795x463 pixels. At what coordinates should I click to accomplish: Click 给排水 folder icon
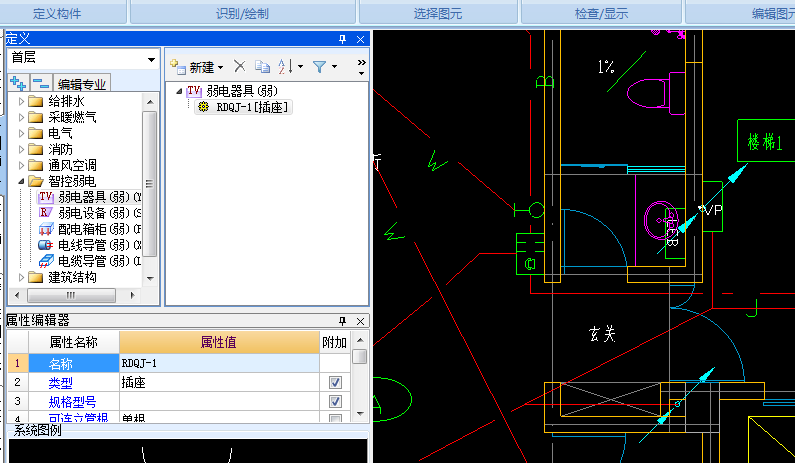35,101
